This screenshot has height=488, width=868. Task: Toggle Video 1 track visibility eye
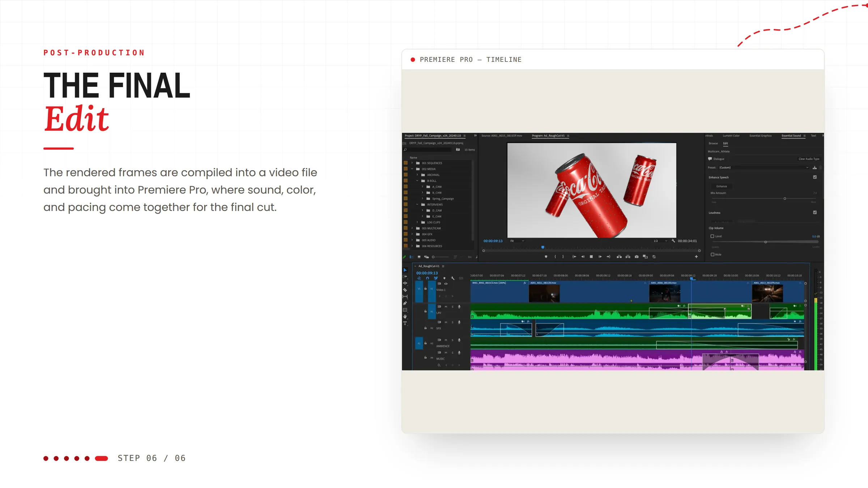coord(446,284)
